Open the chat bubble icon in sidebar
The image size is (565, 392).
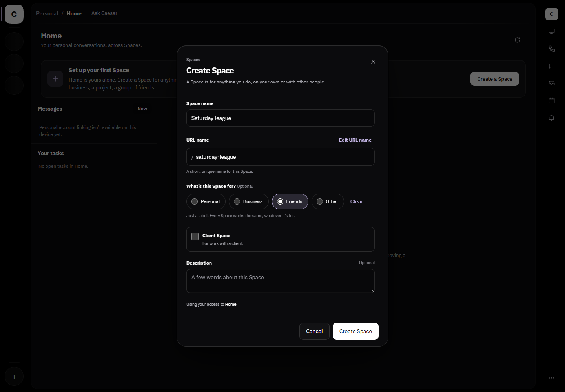(x=552, y=66)
